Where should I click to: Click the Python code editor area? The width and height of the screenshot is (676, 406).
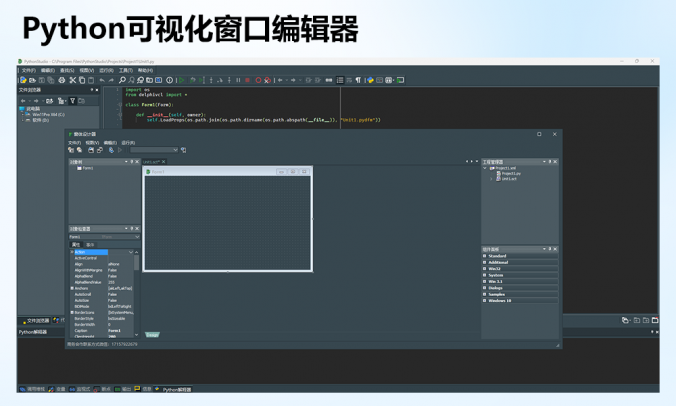[390, 107]
